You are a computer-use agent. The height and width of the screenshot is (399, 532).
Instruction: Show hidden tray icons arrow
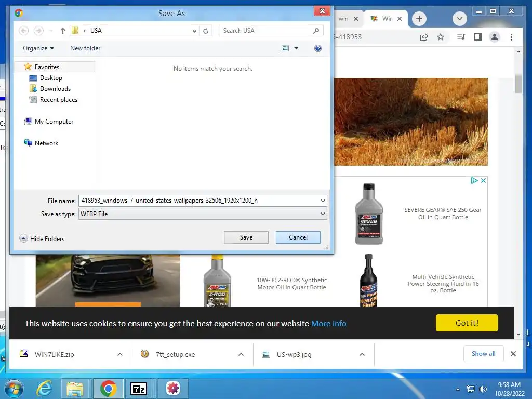(x=458, y=389)
